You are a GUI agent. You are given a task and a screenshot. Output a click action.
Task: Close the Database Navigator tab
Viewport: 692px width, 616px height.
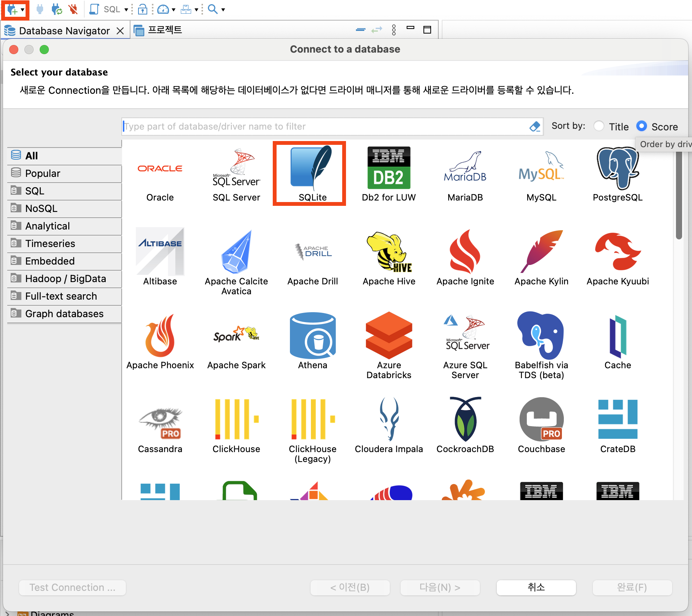tap(120, 31)
